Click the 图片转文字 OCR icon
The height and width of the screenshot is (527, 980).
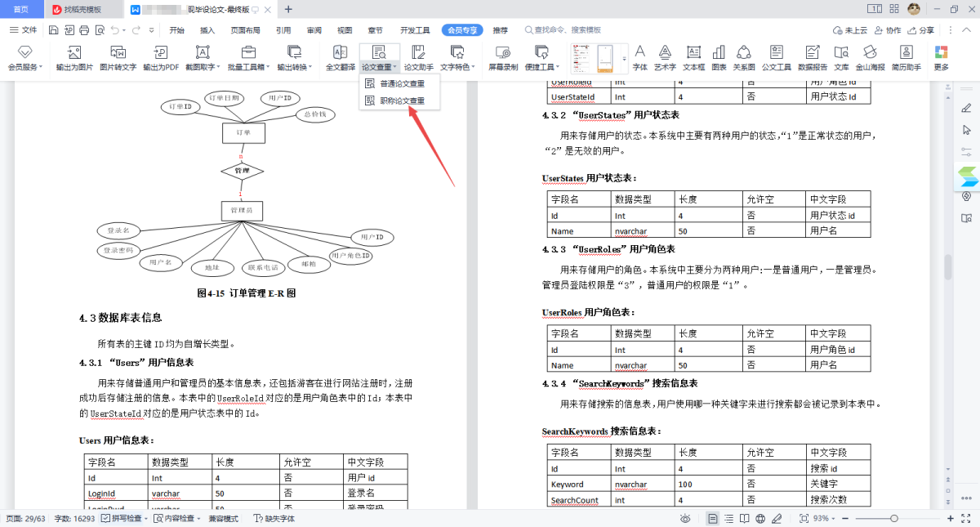click(x=118, y=57)
